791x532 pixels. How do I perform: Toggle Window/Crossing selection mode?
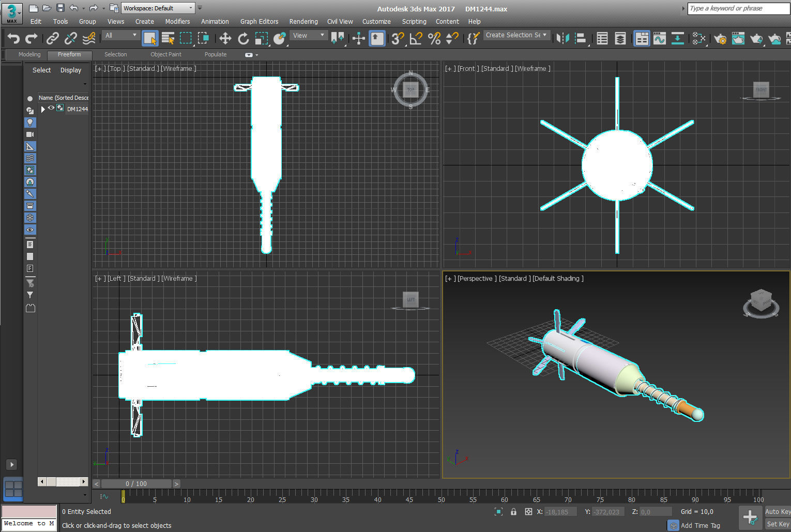pyautogui.click(x=204, y=38)
